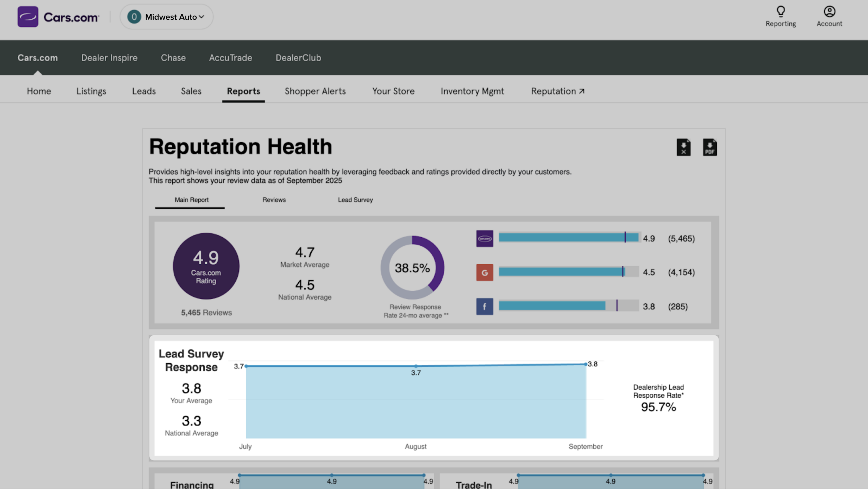Open the Sales menu item

191,91
